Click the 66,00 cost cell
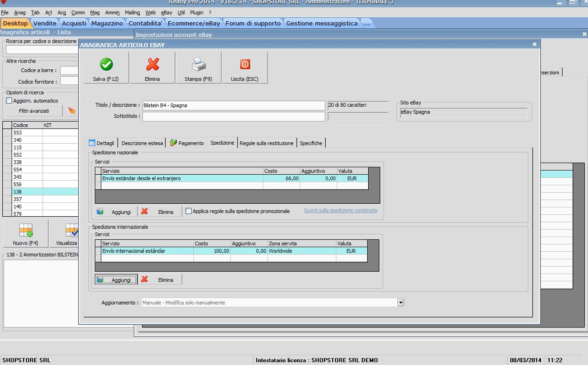This screenshot has height=365, width=588. (281, 178)
